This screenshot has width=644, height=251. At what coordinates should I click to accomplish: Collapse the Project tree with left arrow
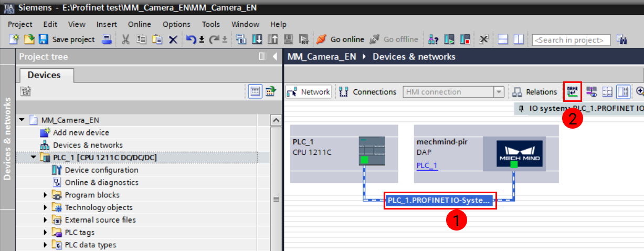(x=275, y=57)
